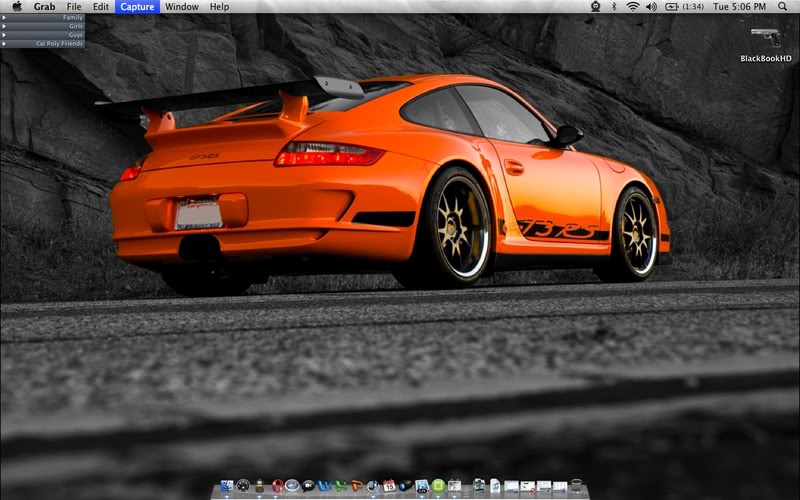The width and height of the screenshot is (800, 500).
Task: Open the volume control in menu bar
Action: coord(651,7)
